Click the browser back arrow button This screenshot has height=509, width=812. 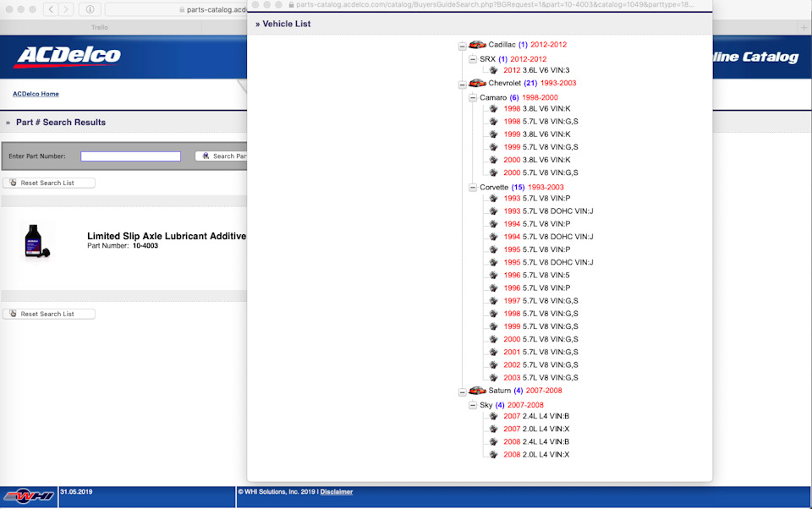pos(51,8)
